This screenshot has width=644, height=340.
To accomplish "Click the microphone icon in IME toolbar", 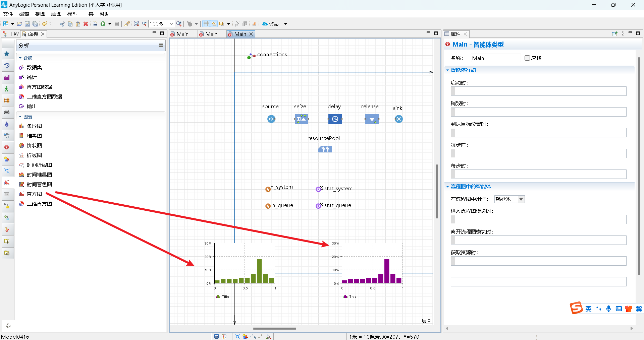I will (608, 309).
